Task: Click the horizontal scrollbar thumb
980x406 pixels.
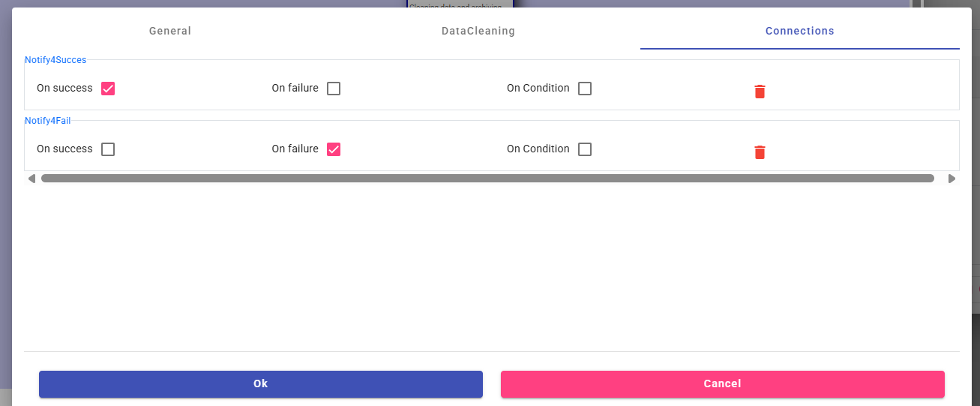Action: pos(487,179)
